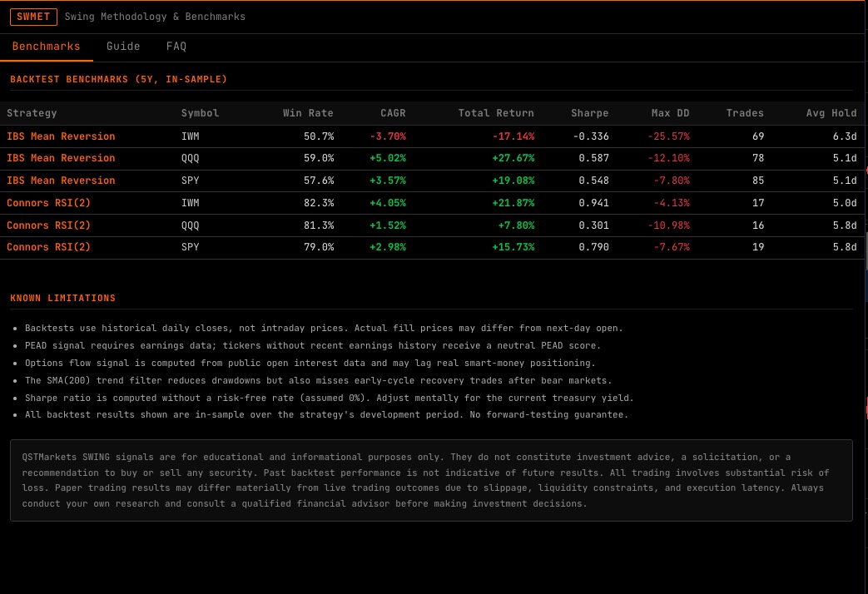Click the SWMET badge in header
868x594 pixels.
click(33, 17)
